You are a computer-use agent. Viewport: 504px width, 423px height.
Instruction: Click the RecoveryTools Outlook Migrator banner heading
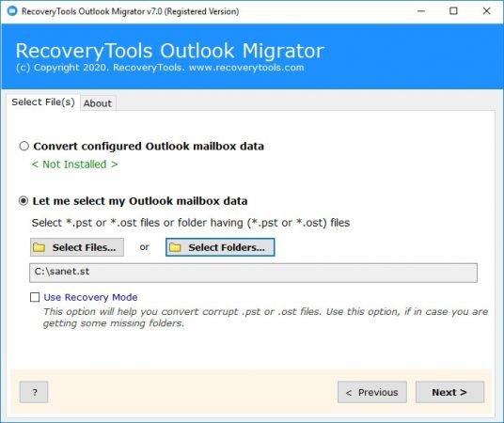tap(169, 51)
